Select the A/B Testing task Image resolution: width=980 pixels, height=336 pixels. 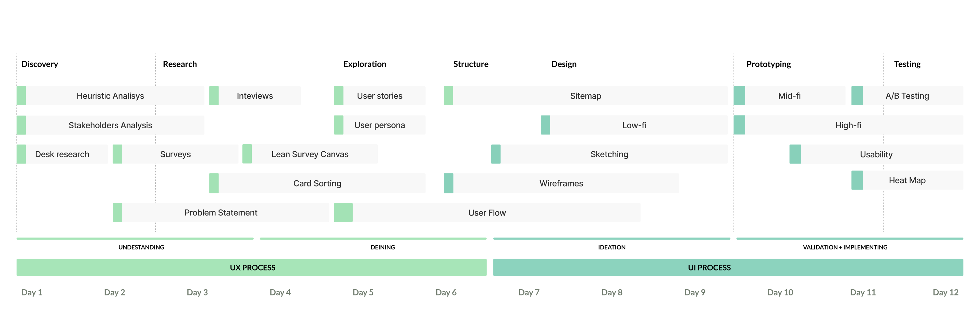point(907,96)
